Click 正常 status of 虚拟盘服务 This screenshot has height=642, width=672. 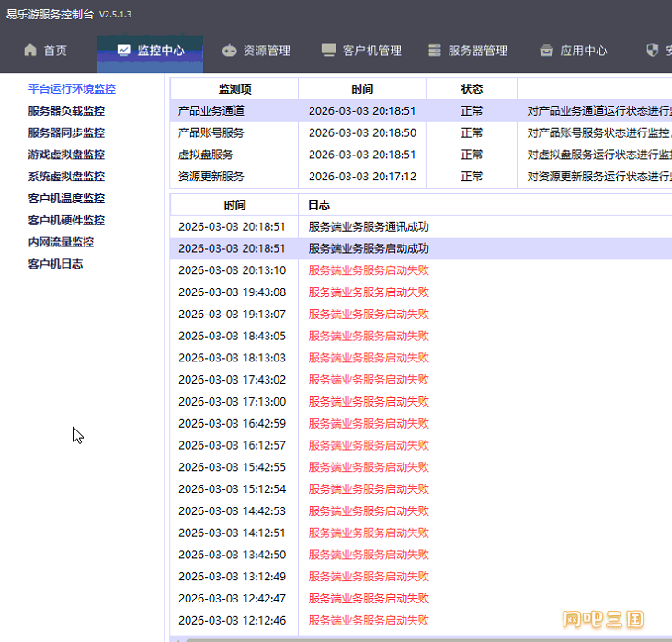472,155
